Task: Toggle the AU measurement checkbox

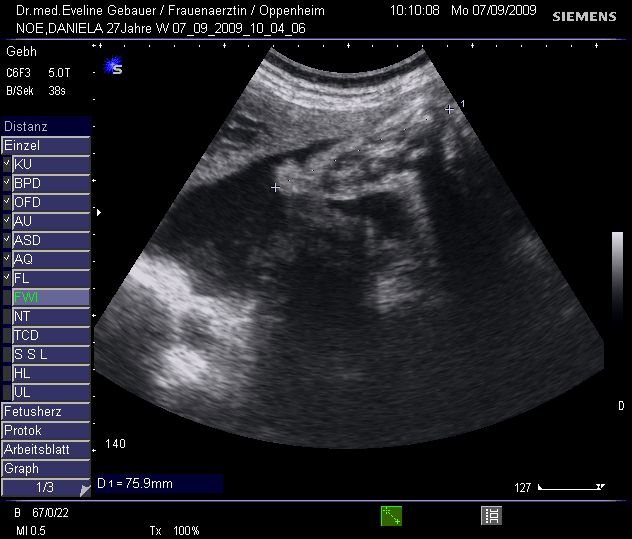Action: [7, 221]
